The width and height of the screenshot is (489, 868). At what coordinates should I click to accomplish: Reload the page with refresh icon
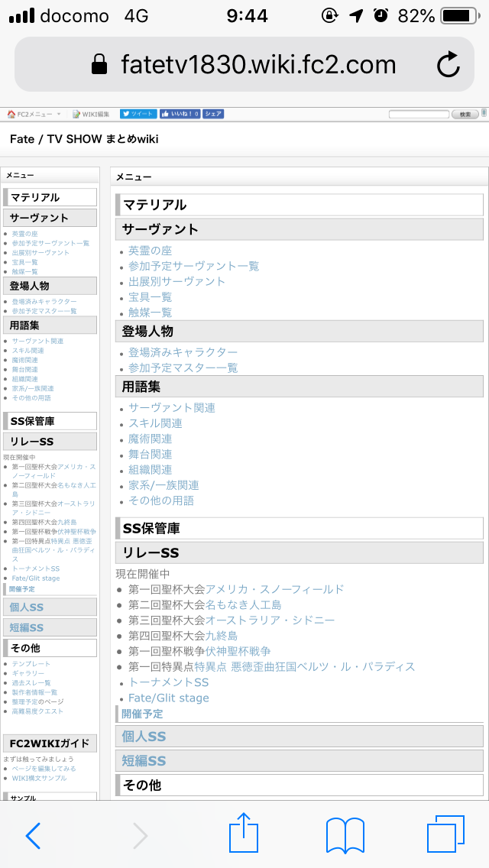pyautogui.click(x=449, y=65)
